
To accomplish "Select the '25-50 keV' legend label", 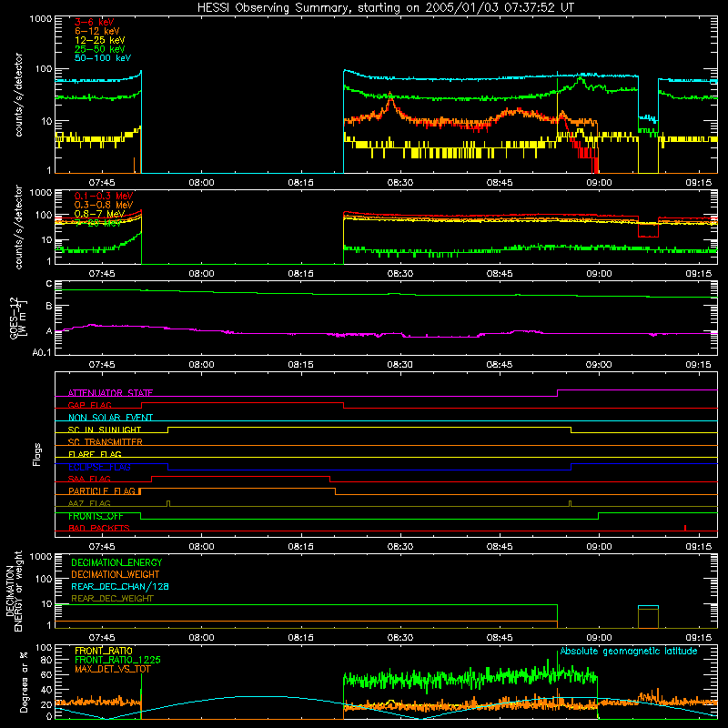I will [99, 49].
